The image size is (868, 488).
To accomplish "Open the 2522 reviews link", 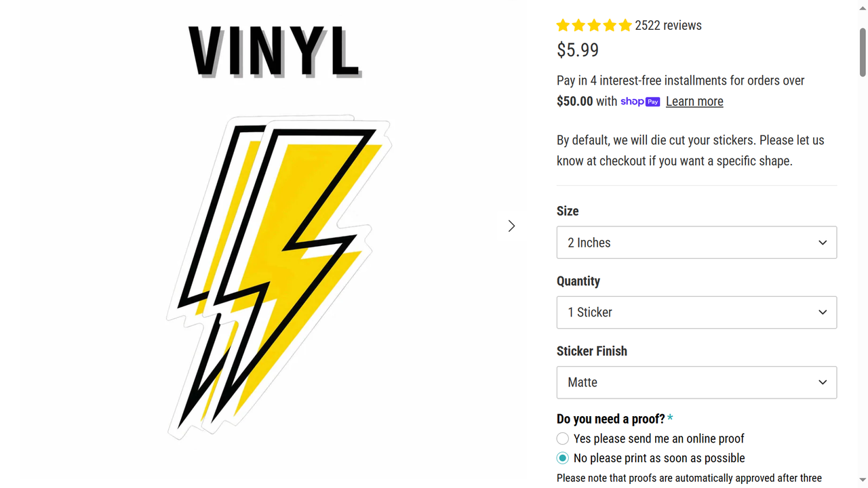I will (x=668, y=26).
